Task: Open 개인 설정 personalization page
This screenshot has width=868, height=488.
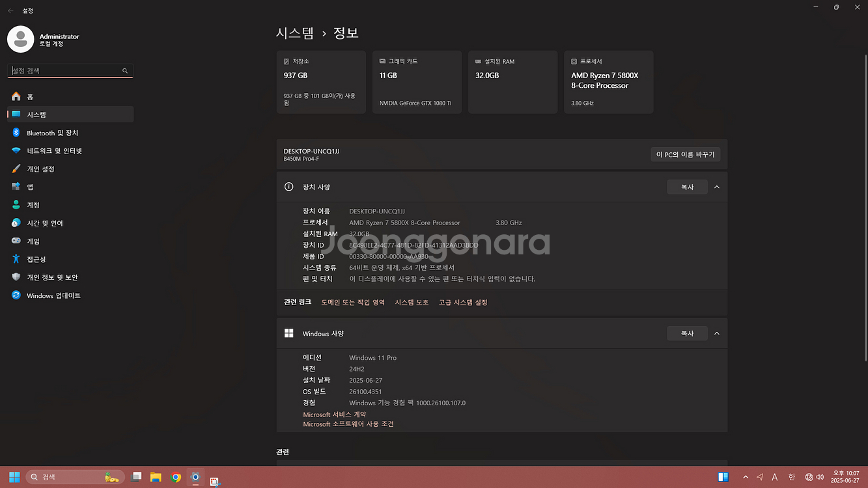Action: (70, 169)
